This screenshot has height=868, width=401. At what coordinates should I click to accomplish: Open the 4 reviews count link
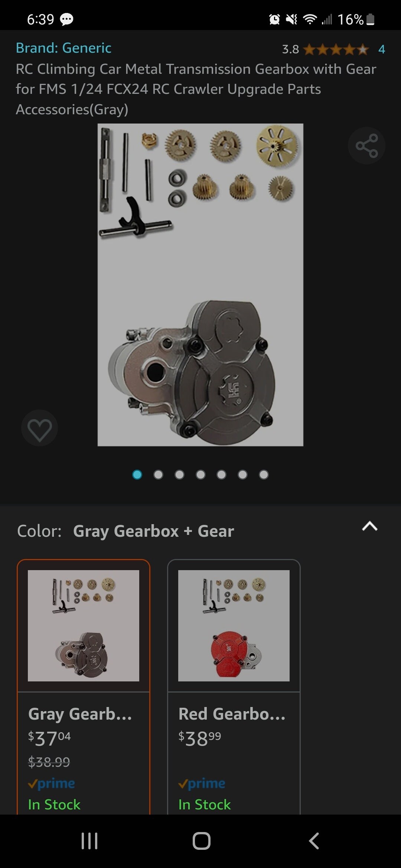382,49
